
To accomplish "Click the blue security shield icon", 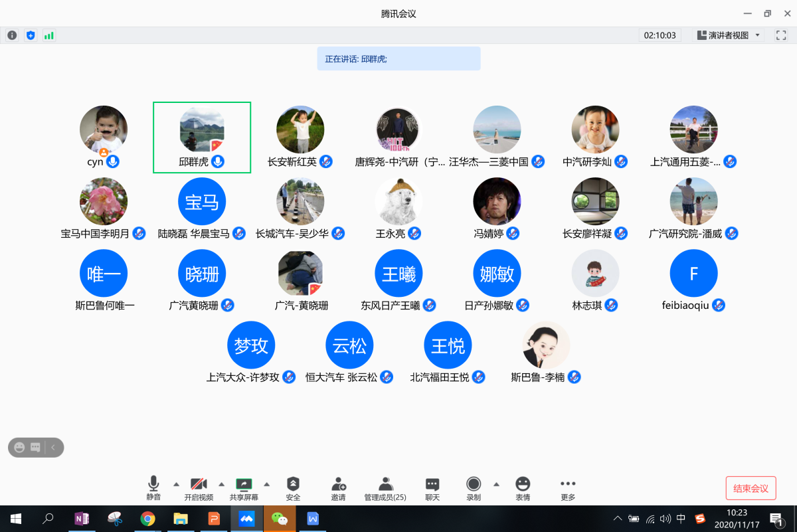I will (31, 35).
